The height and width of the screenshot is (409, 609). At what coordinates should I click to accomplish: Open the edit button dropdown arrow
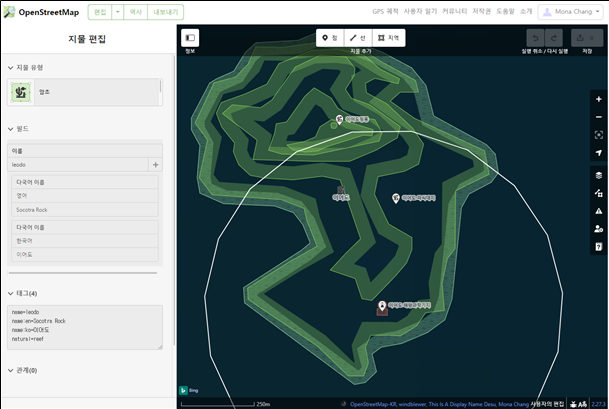pyautogui.click(x=118, y=12)
